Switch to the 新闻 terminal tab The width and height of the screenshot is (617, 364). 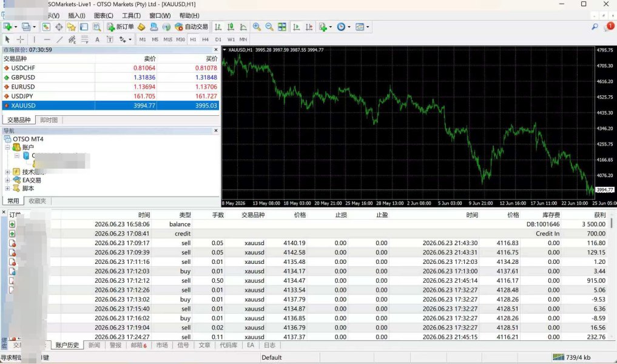pyautogui.click(x=94, y=345)
